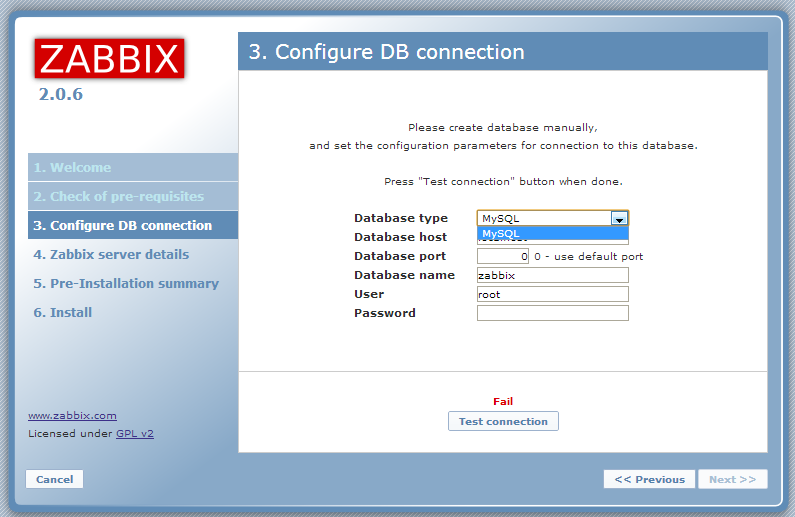Click the Database host label

pos(400,237)
